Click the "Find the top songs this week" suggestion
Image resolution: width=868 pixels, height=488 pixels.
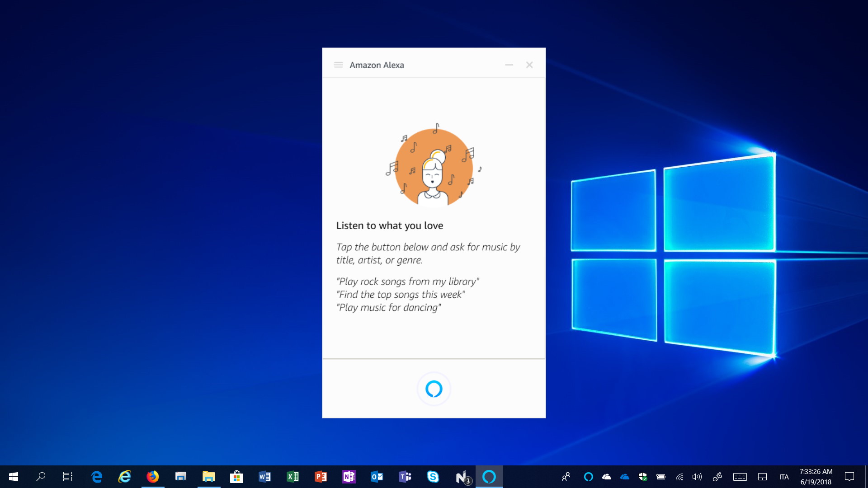pyautogui.click(x=401, y=295)
